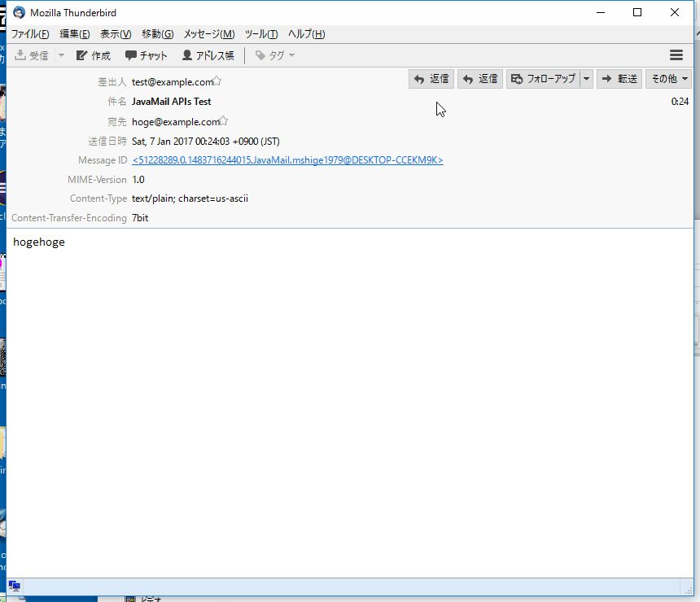Maximize the Thunderbird window
This screenshot has height=602, width=700.
(637, 12)
